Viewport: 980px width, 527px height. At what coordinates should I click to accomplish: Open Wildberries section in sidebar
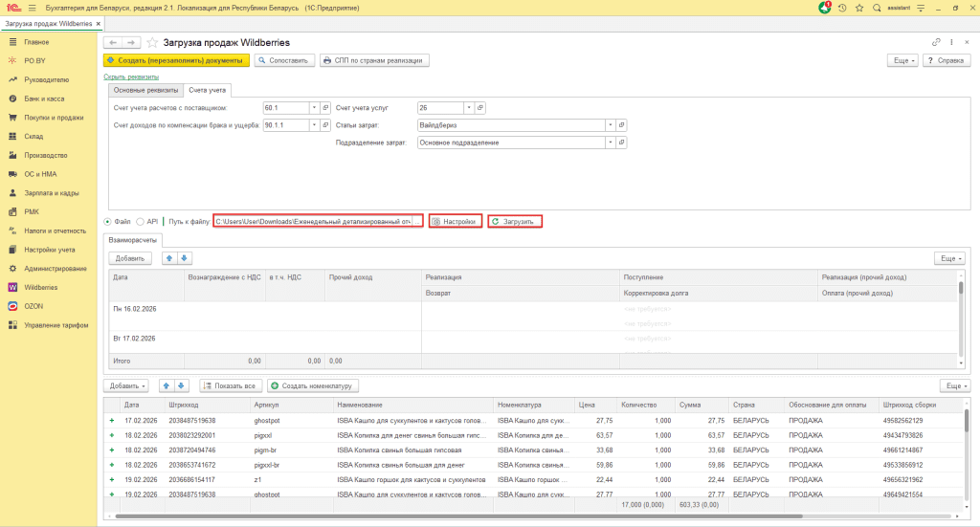pyautogui.click(x=40, y=287)
